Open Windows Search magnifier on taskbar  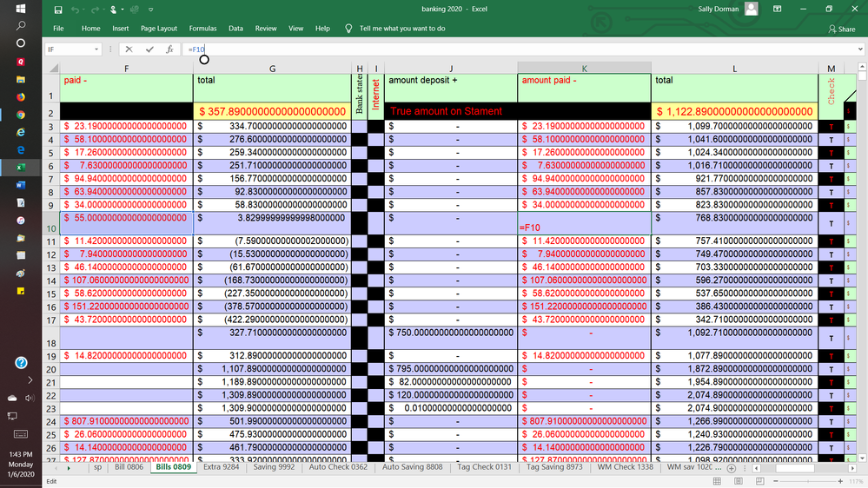tap(21, 25)
